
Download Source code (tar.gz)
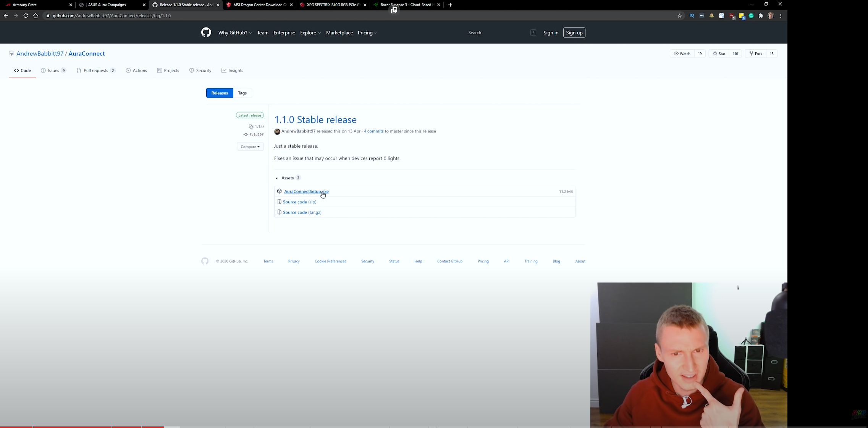click(302, 213)
